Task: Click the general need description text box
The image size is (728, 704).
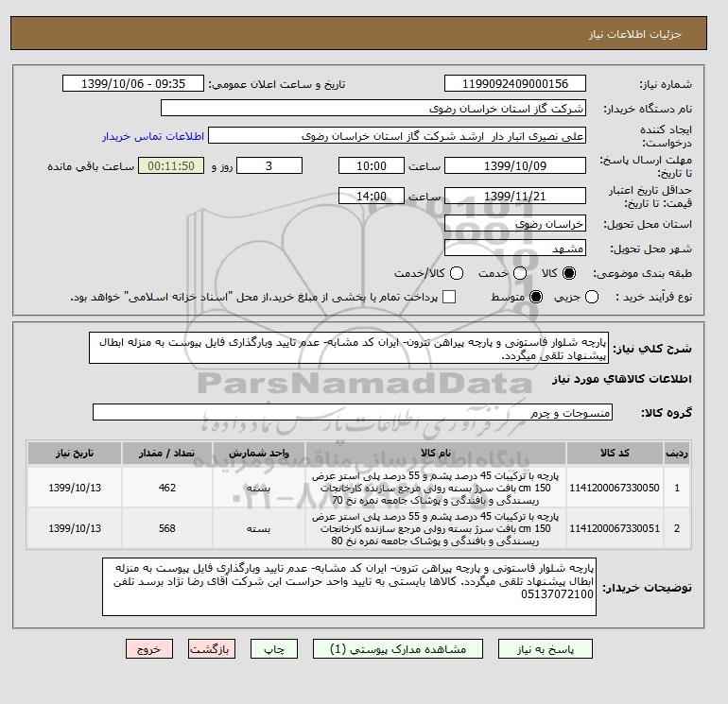Action: pyautogui.click(x=349, y=348)
